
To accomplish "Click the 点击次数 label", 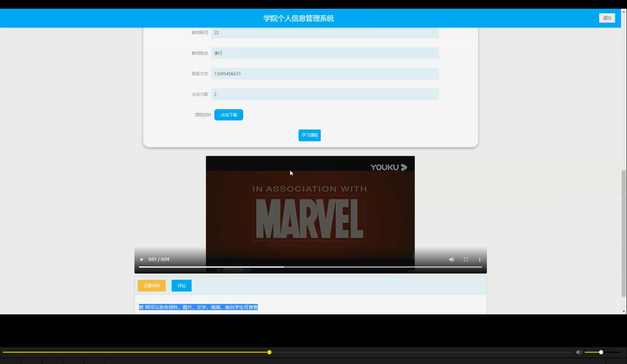I will (x=200, y=94).
